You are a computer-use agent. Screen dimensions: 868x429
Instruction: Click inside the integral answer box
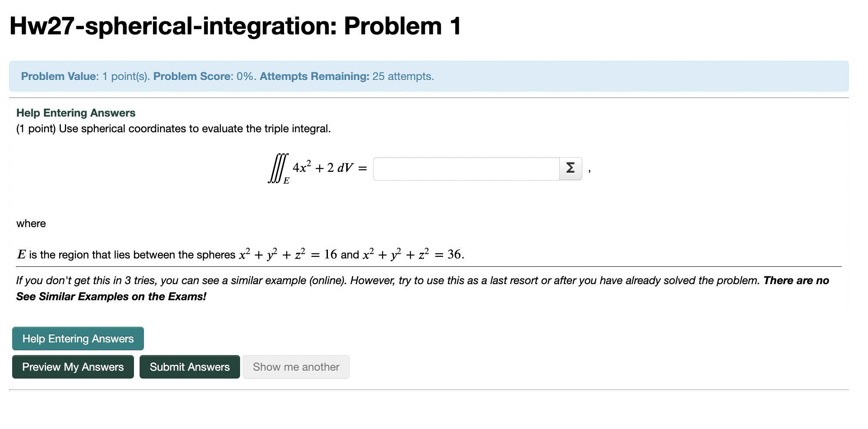[465, 169]
